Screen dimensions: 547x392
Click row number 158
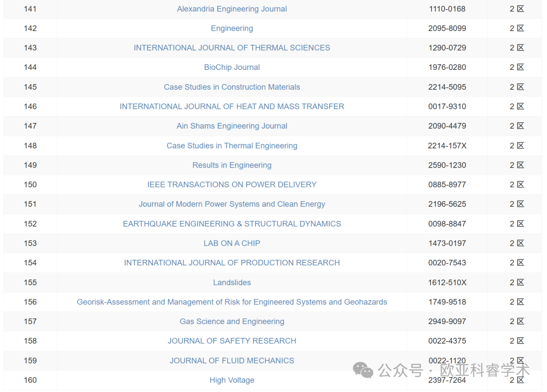coord(30,341)
